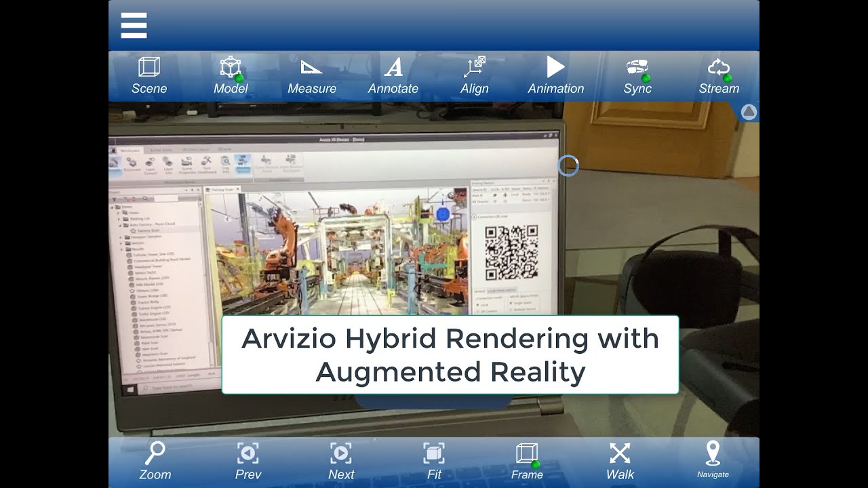Tap the Zoom magnifier tool

pos(155,461)
